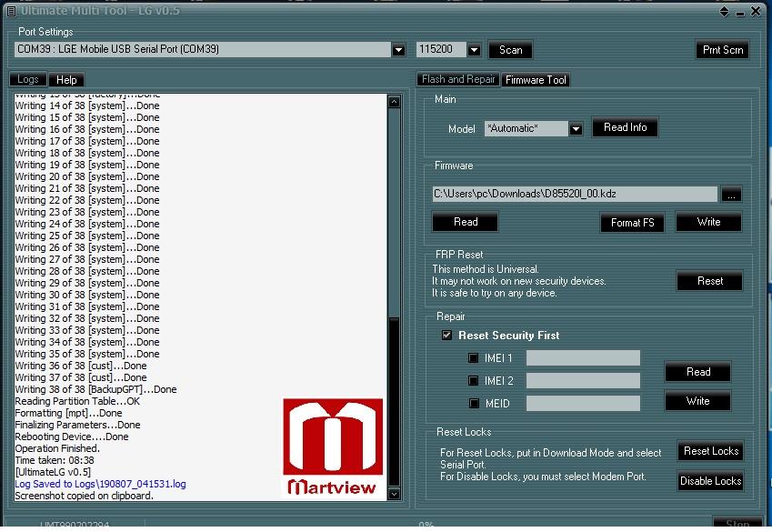Click the Stop button in status bar
This screenshot has height=532, width=772.
[737, 522]
